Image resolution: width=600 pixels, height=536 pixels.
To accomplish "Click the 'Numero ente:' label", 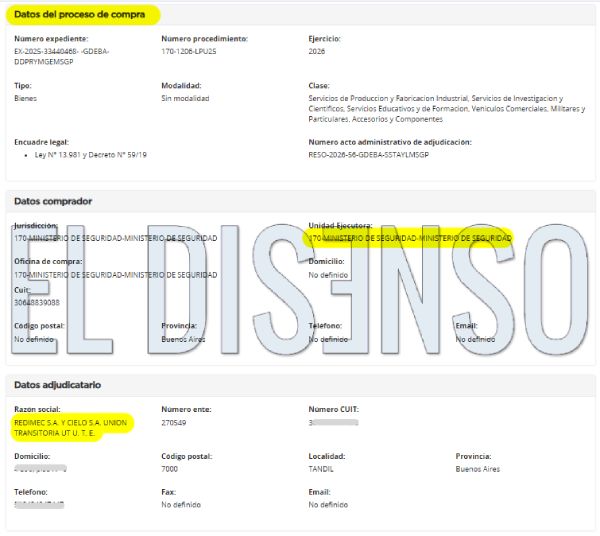I will click(186, 409).
